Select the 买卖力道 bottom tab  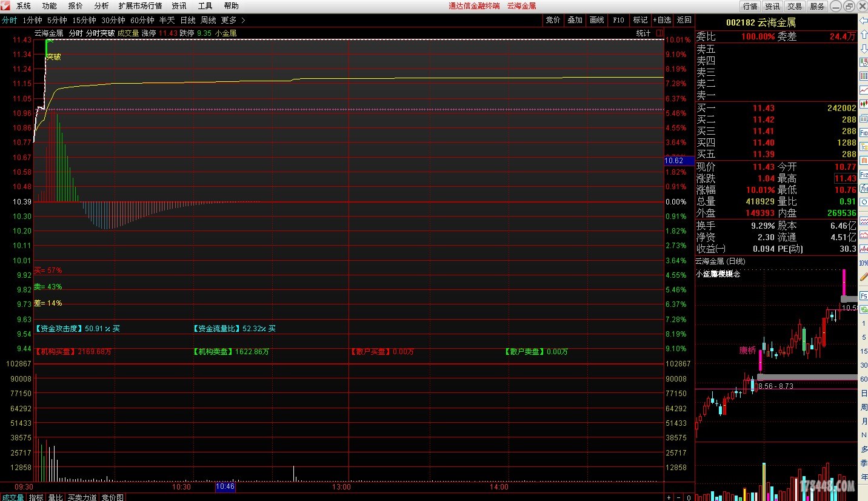[x=82, y=497]
